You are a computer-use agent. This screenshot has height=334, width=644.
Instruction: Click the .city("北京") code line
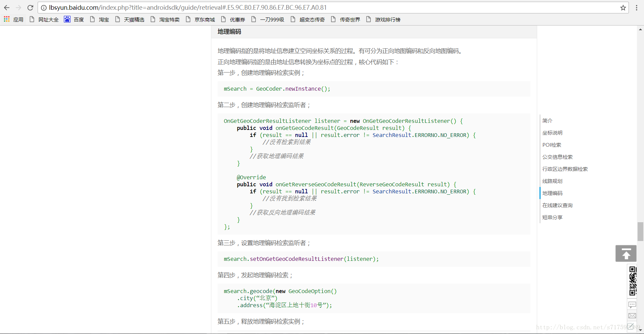pyautogui.click(x=257, y=298)
